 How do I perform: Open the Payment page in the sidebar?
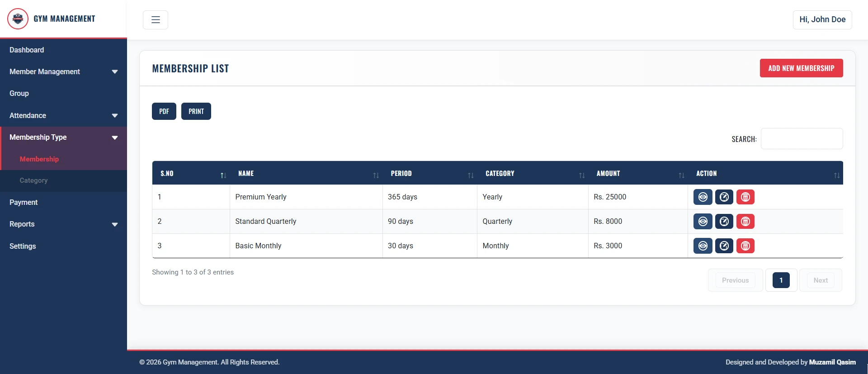(63, 202)
